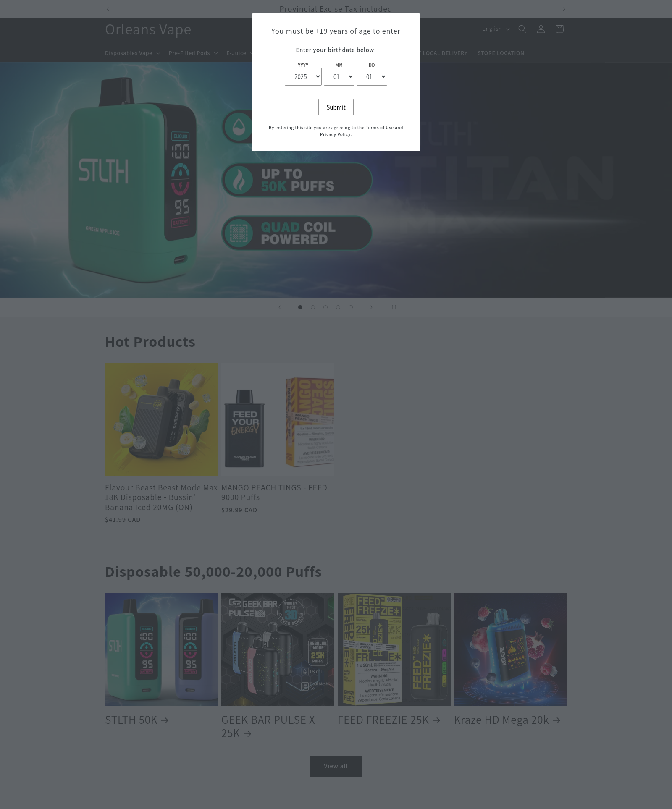The width and height of the screenshot is (672, 809).
Task: Select third slideshow dot
Action: (325, 307)
